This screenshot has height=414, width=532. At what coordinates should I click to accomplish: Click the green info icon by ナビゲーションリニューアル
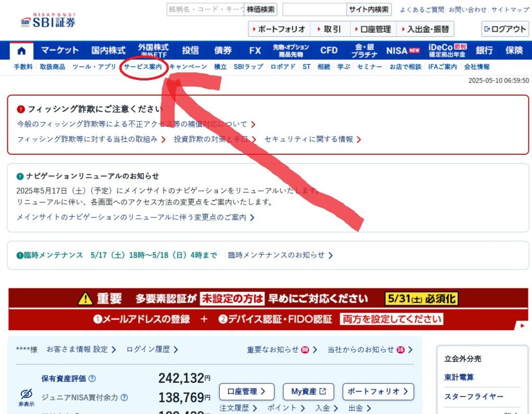click(x=20, y=176)
